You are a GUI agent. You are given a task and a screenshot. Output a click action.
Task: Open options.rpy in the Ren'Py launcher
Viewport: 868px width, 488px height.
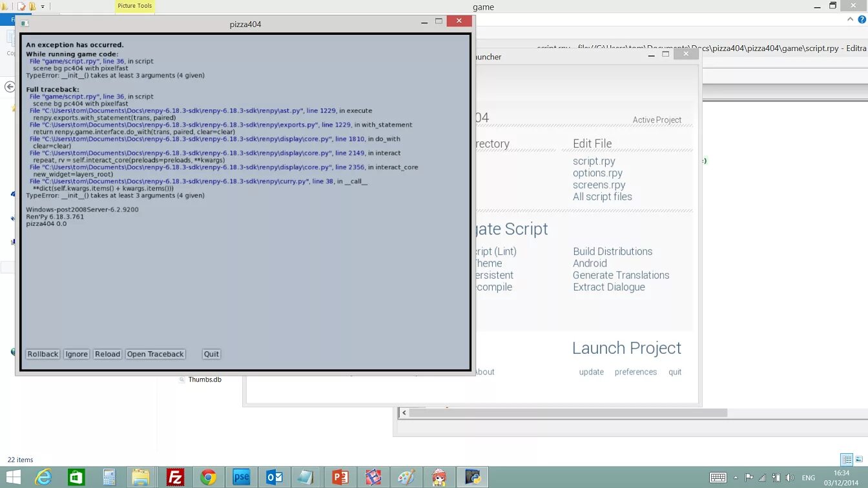point(598,173)
